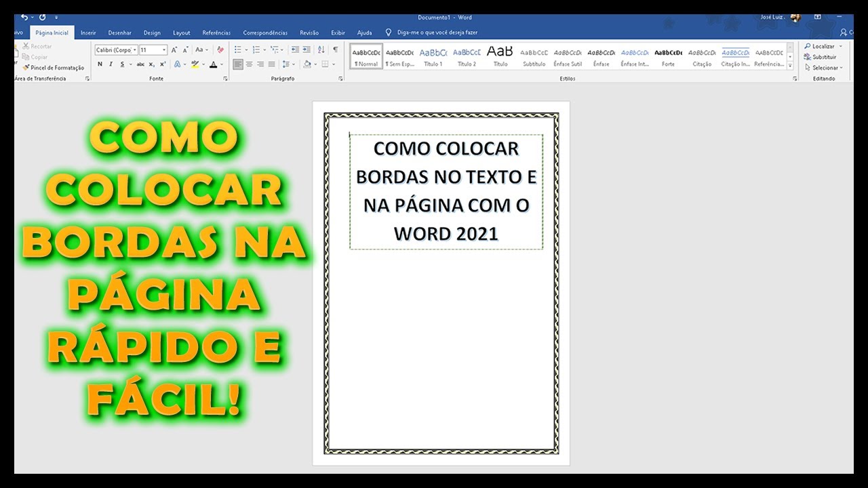Clear all formatting with the eraser icon

[220, 49]
